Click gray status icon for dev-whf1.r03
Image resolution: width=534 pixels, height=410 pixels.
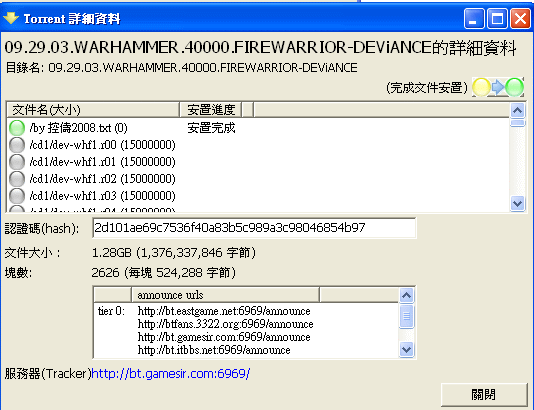click(17, 196)
